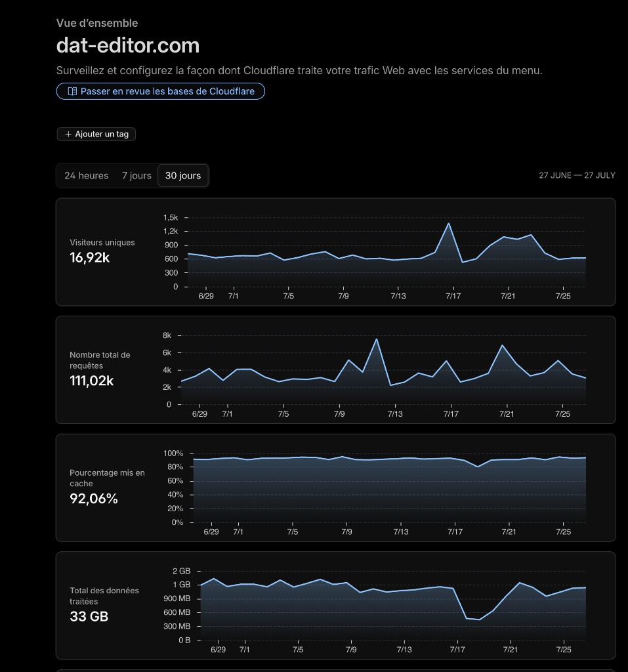This screenshot has width=628, height=672.
Task: Click the Nombre total de requêtes 111,02k value
Action: [91, 381]
